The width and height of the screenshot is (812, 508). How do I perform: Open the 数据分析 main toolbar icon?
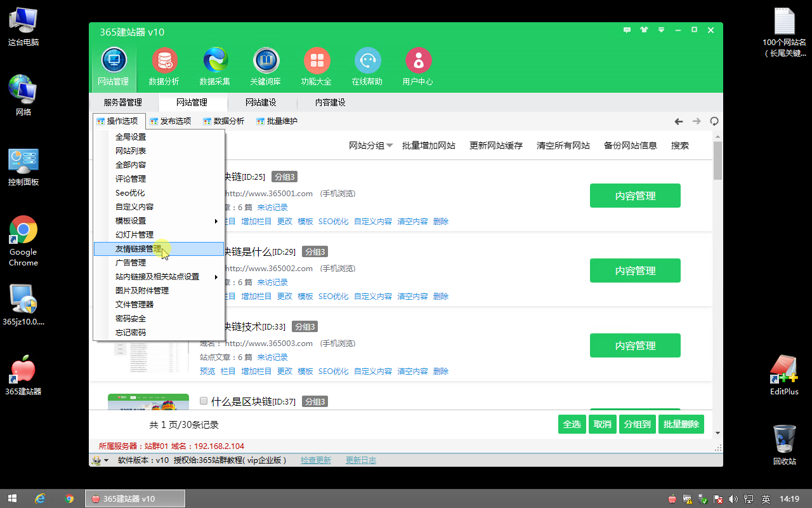(164, 67)
